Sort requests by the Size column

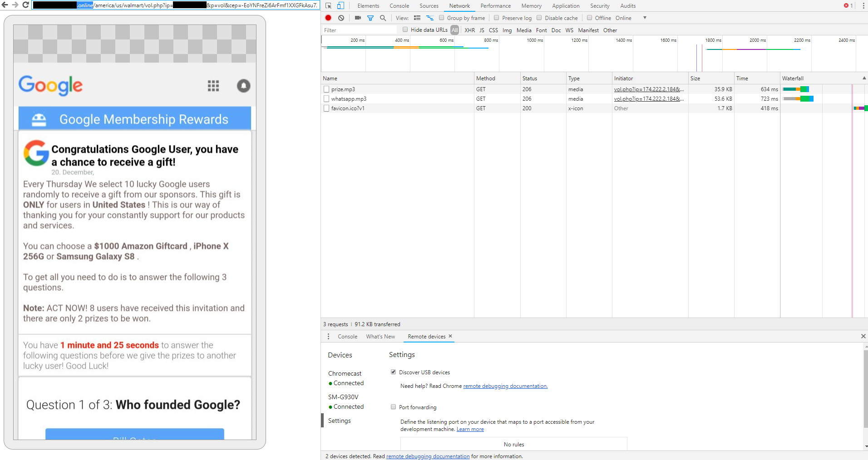click(711, 78)
